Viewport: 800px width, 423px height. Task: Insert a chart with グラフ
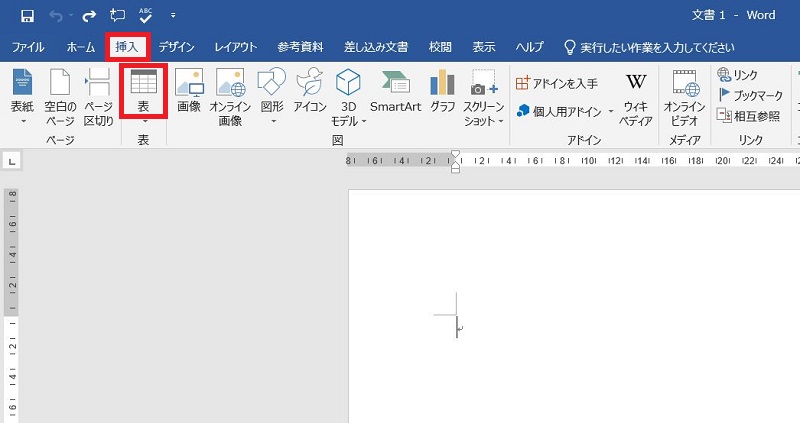click(442, 90)
